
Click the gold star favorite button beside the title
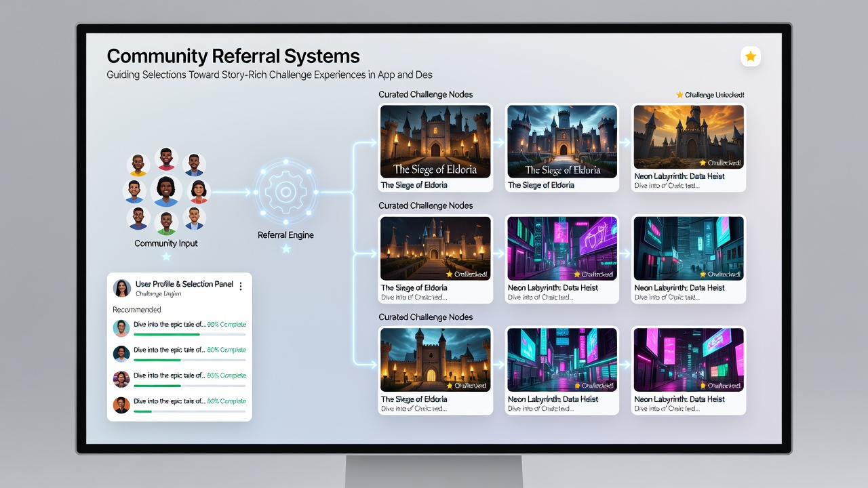[x=751, y=57]
